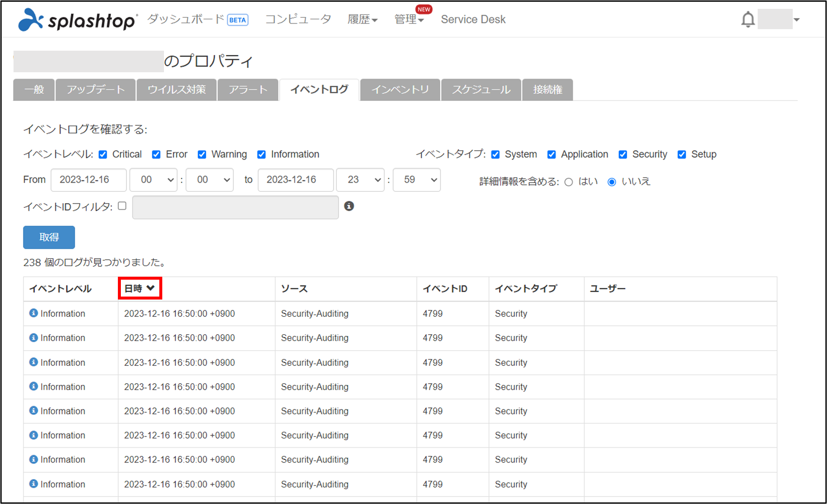Toggle the Security event type checkbox
The image size is (827, 504).
[x=623, y=155]
